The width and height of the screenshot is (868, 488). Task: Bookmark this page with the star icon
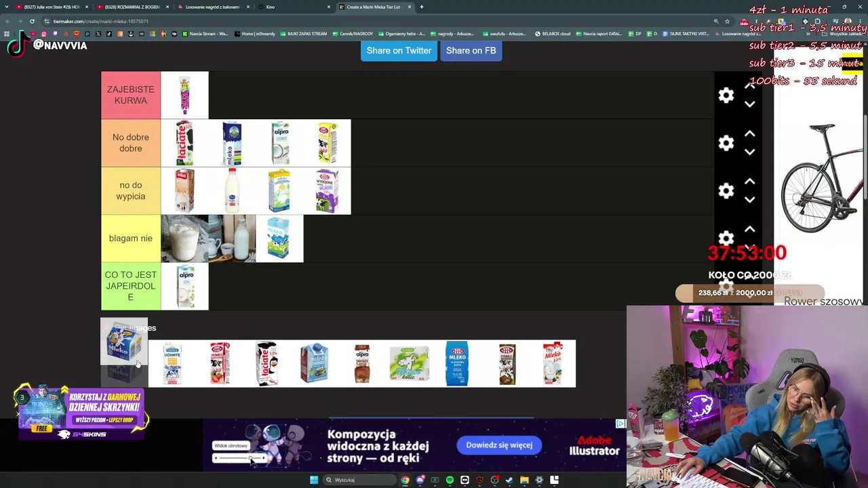[x=727, y=21]
